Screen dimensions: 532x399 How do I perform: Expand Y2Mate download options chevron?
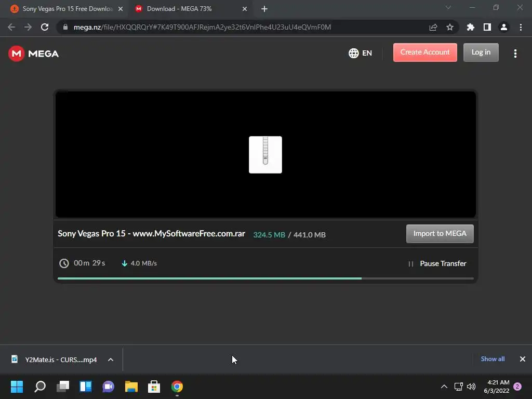pos(111,360)
